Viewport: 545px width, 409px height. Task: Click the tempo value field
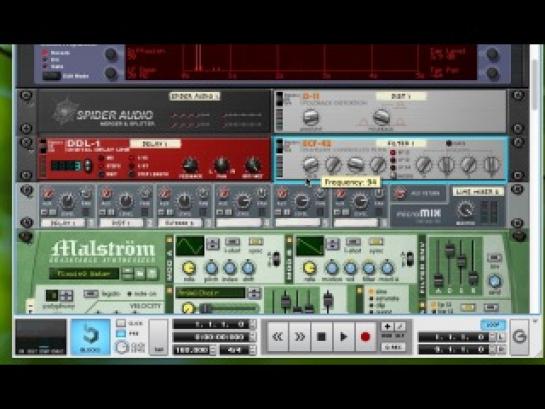192,350
